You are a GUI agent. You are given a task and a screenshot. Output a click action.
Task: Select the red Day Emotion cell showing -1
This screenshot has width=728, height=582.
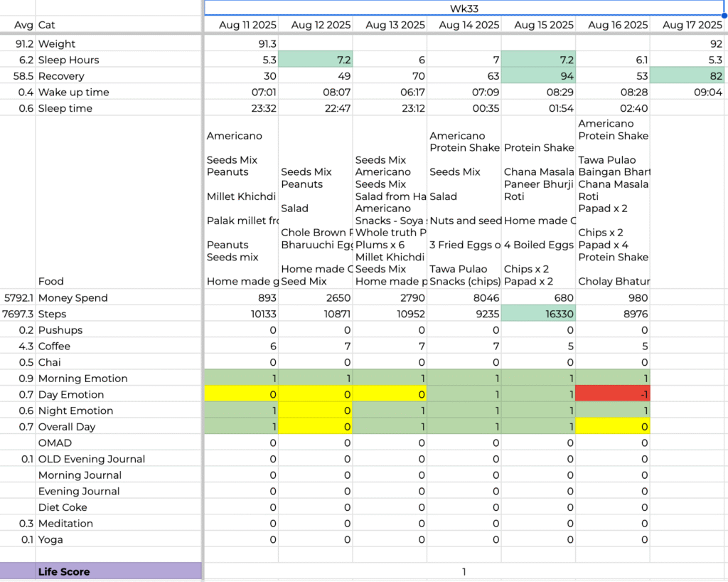tap(613, 395)
